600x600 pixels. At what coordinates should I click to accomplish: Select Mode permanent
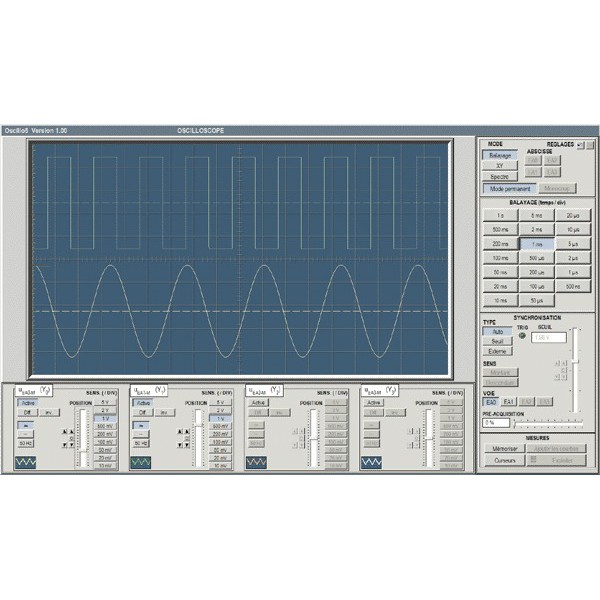pos(510,189)
